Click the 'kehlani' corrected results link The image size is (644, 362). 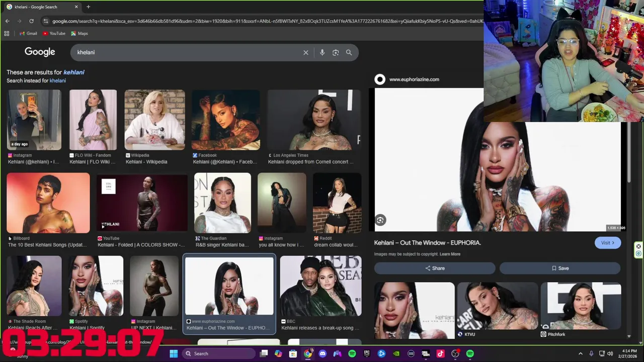74,72
